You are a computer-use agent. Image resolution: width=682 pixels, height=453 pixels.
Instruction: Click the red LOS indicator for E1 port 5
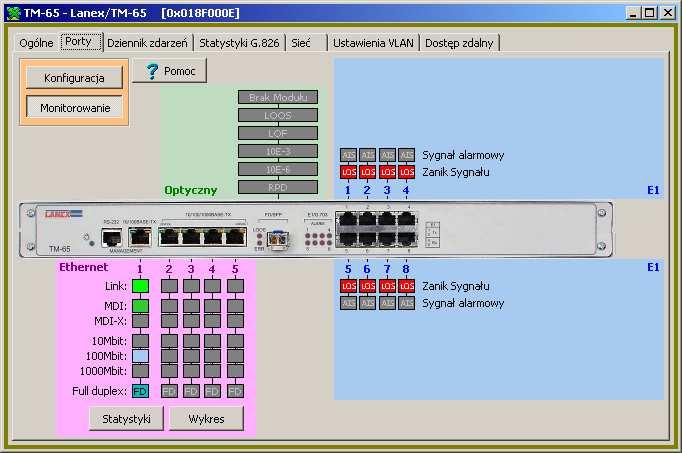pyautogui.click(x=348, y=286)
